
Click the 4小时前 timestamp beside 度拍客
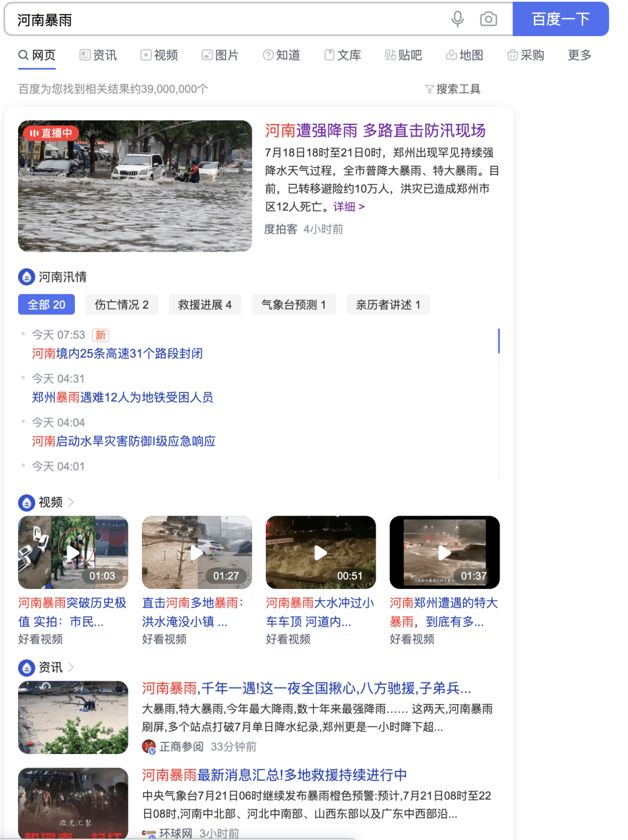click(323, 229)
